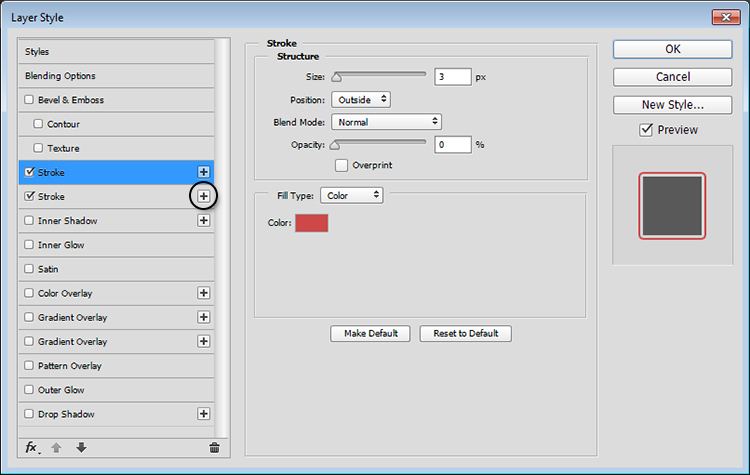The width and height of the screenshot is (750, 475).
Task: Duplicate Drop Shadow using plus icon
Action: click(x=204, y=414)
